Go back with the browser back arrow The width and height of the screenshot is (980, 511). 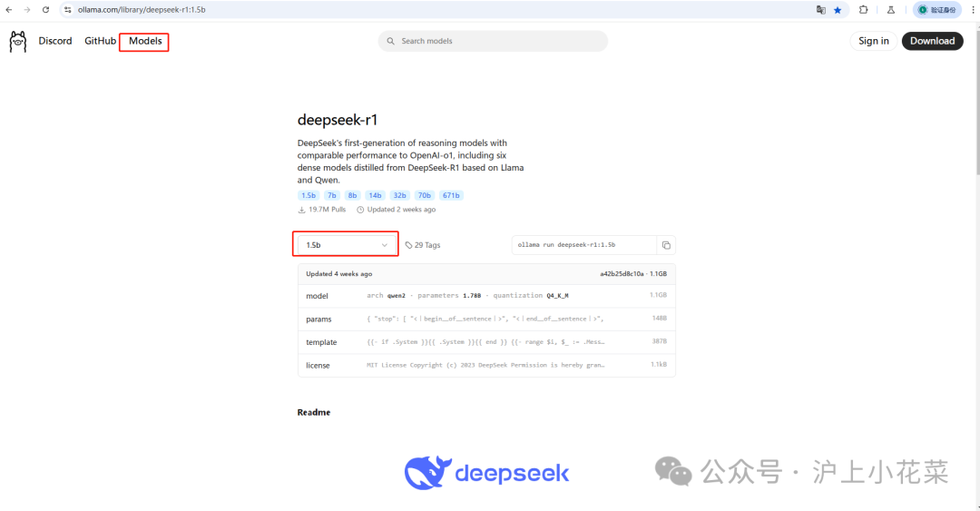coord(9,10)
